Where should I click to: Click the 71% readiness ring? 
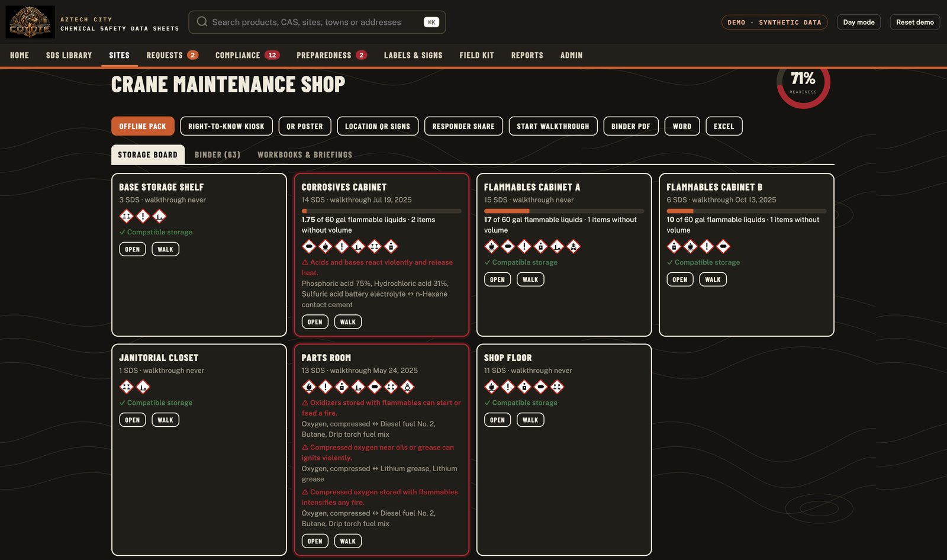(x=803, y=82)
